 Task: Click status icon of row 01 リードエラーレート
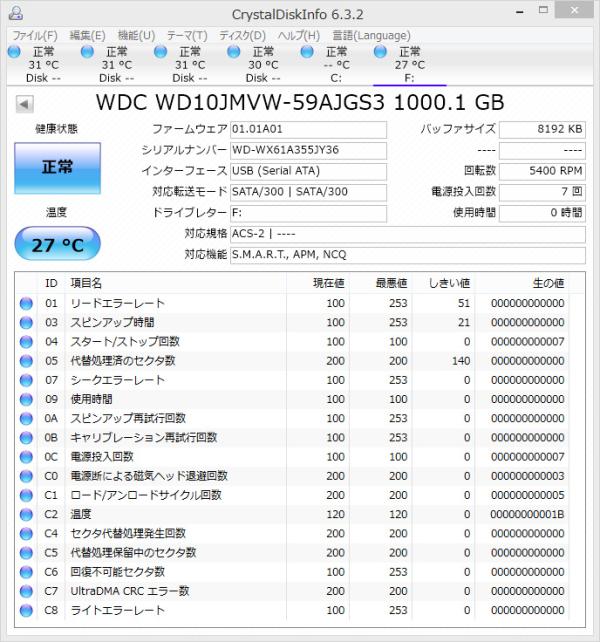pos(26,303)
